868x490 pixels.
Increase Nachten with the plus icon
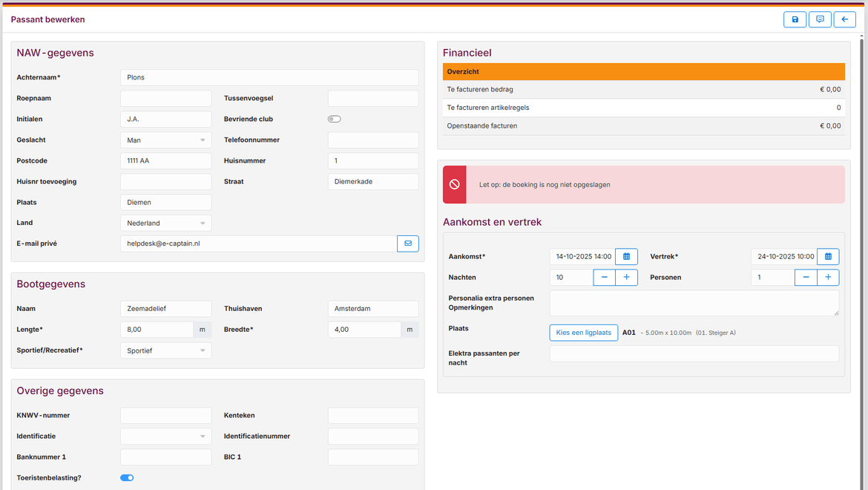coord(628,277)
